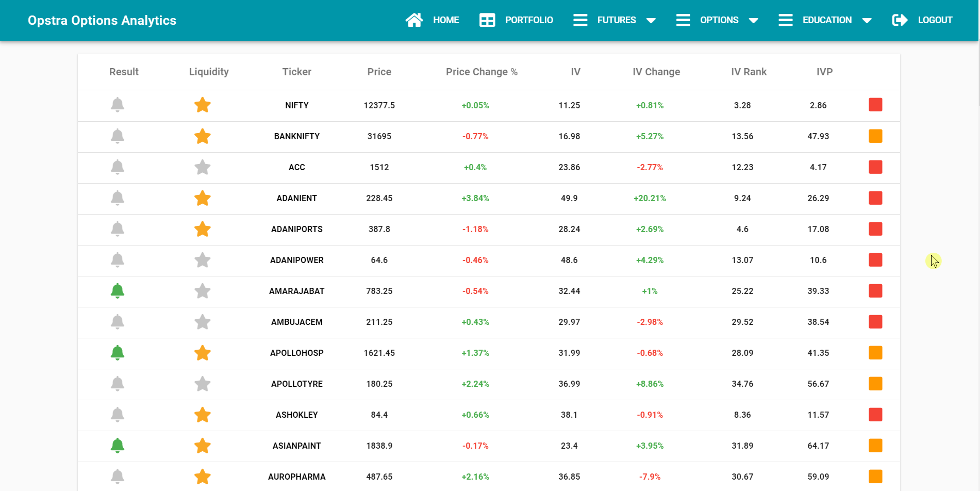Viewport: 980px width, 491px height.
Task: Click the NIFTY price 12377.5
Action: [379, 105]
